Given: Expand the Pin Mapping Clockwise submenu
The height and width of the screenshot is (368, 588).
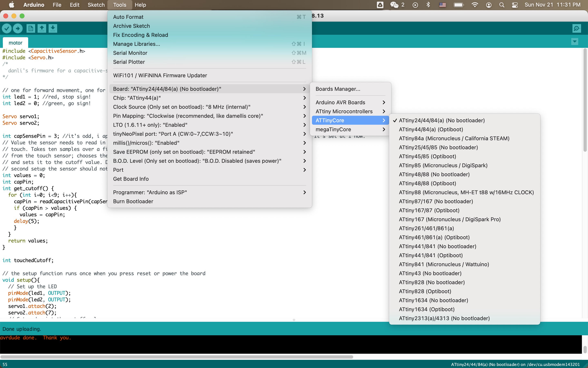Looking at the screenshot, I should (209, 116).
